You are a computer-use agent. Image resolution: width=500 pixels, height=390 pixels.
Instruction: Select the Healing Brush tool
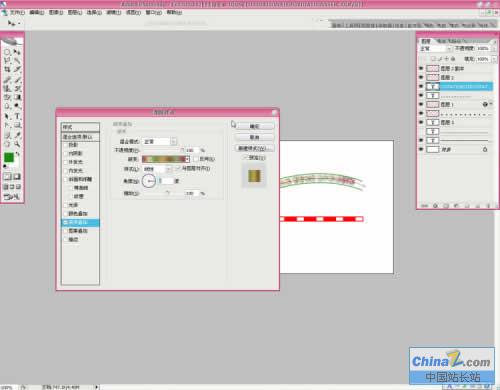pos(7,80)
